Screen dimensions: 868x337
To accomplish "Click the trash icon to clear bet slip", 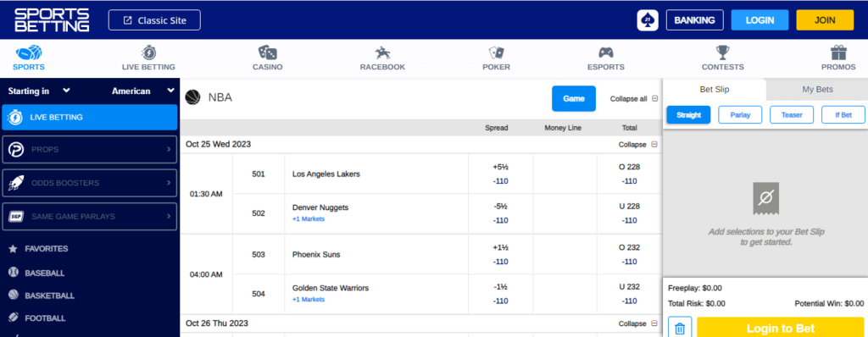I will (680, 329).
